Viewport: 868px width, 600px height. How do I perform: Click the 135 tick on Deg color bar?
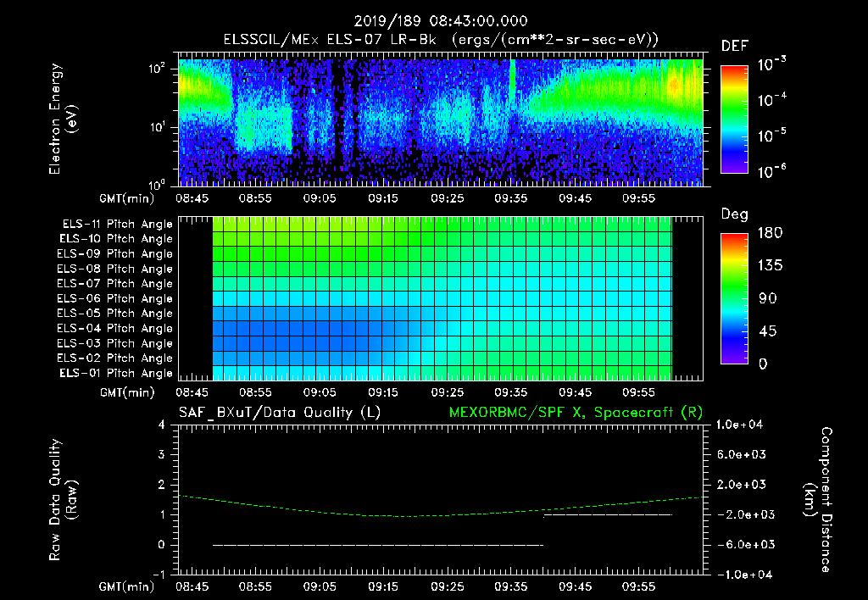pyautogui.click(x=770, y=266)
